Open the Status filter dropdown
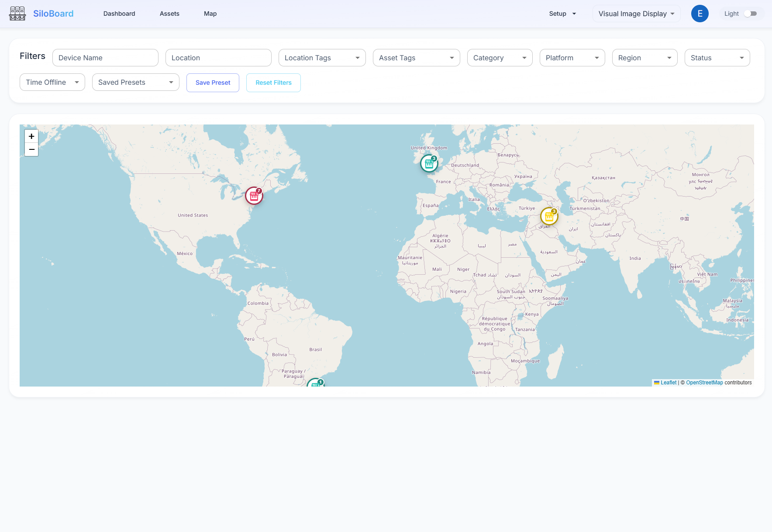The height and width of the screenshot is (532, 772). (717, 58)
